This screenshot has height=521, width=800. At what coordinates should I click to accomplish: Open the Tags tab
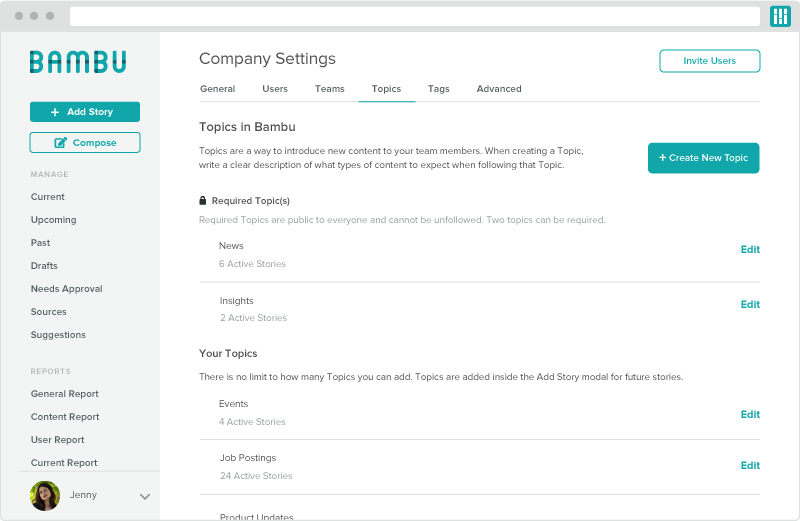click(439, 89)
